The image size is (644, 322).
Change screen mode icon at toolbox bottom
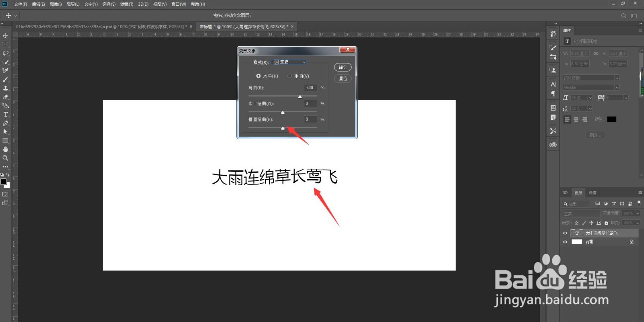coord(5,203)
